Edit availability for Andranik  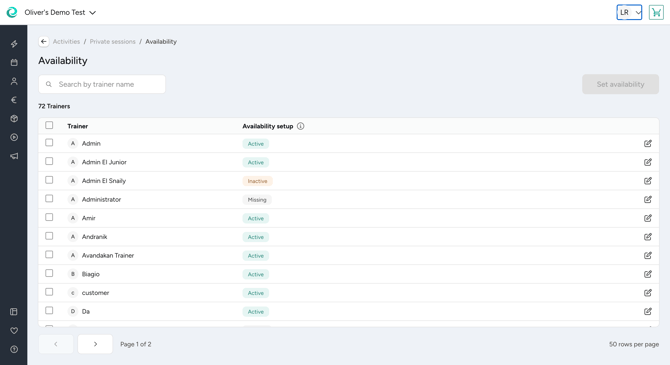tap(648, 237)
